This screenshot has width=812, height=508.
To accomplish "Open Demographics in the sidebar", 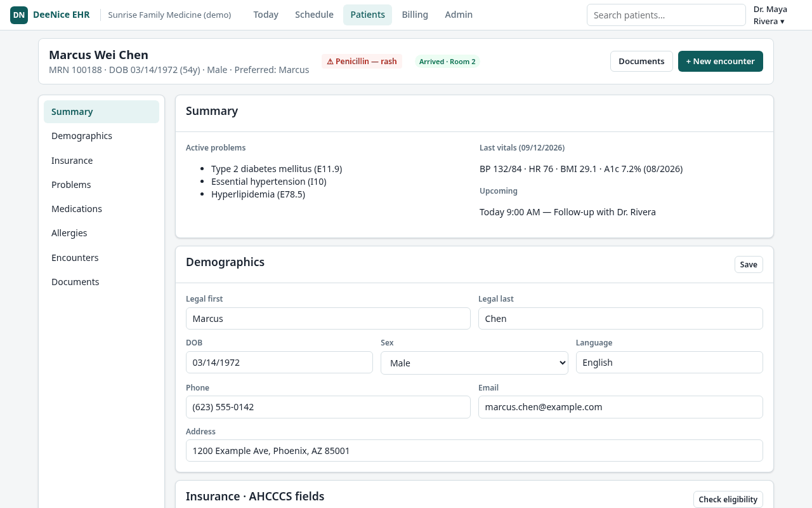I will click(x=101, y=136).
